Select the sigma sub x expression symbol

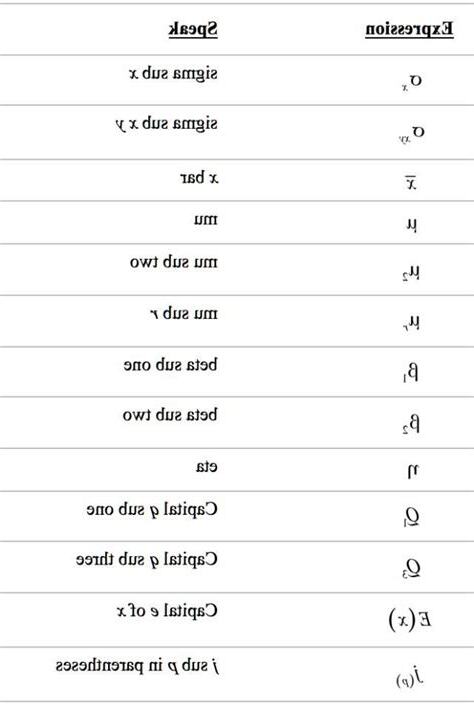pyautogui.click(x=413, y=82)
